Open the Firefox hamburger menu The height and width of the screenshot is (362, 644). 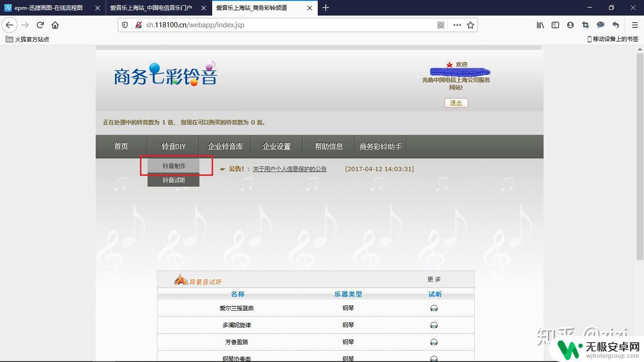click(x=635, y=25)
